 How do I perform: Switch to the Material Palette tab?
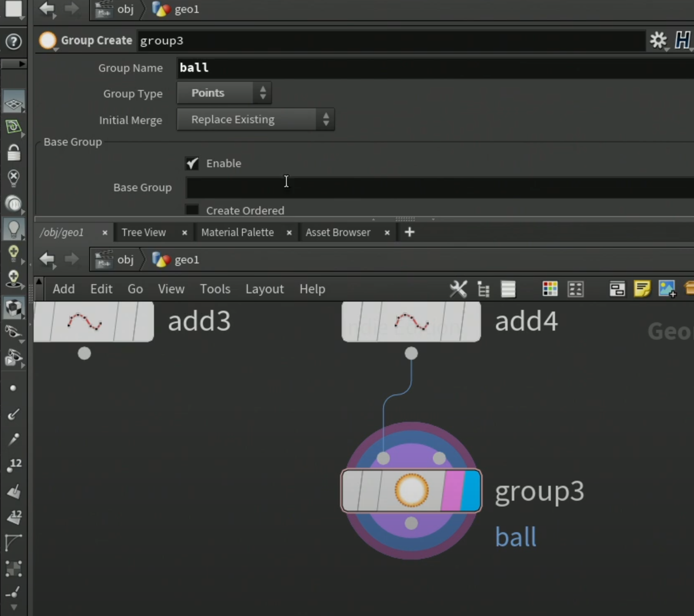pyautogui.click(x=237, y=232)
